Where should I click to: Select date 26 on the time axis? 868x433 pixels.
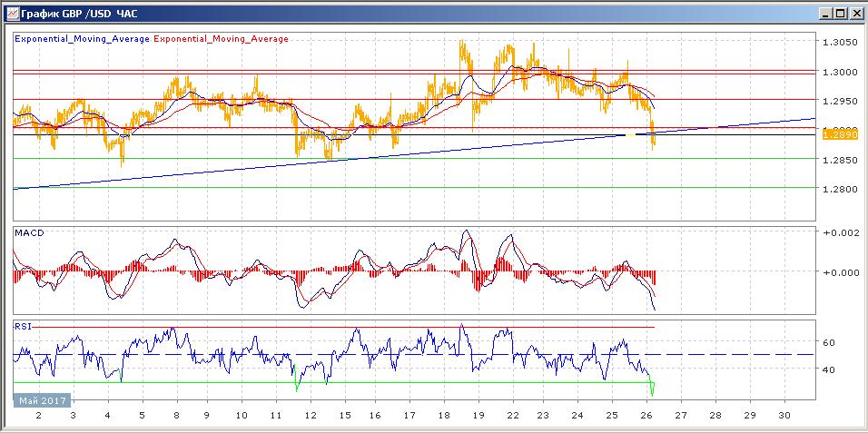pyautogui.click(x=646, y=415)
